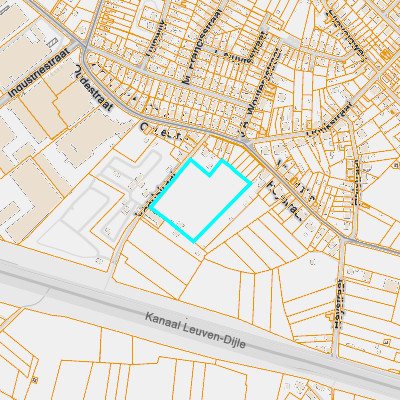This screenshot has width=400, height=400.
Task: Click the hatched ladder-shaped building symbol
Action: tap(53, 42)
